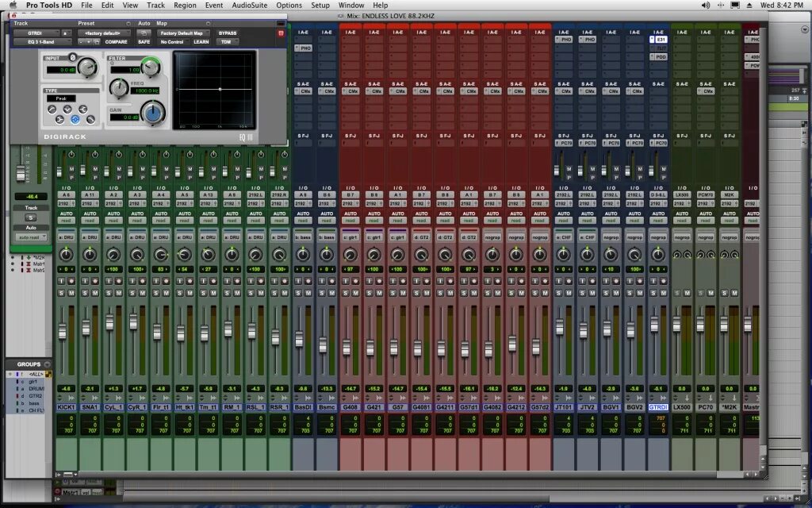The height and width of the screenshot is (508, 812).
Task: Click the plugin automation enable icon
Action: [x=144, y=33]
